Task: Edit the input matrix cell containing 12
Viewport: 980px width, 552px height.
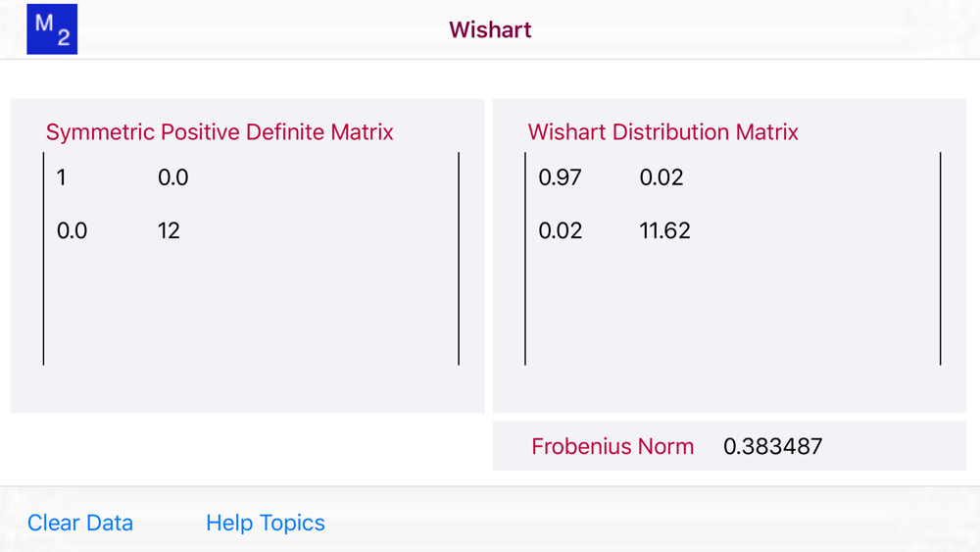Action: point(169,230)
